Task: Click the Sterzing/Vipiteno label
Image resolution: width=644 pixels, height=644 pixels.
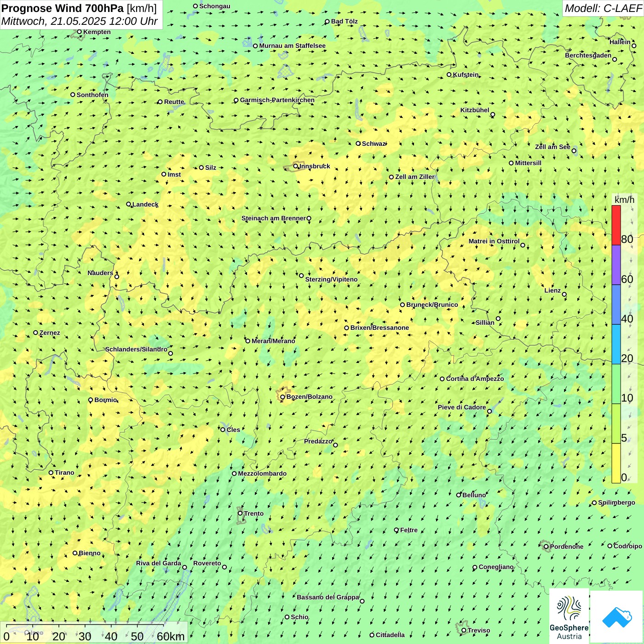Action: 331,279
